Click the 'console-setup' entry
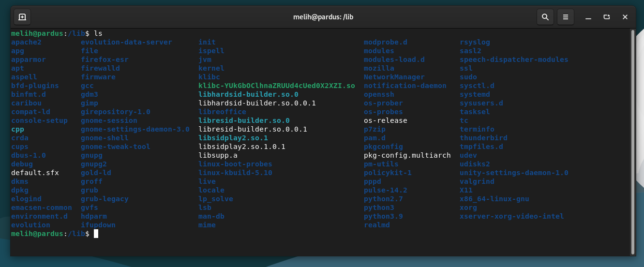This screenshot has width=644, height=267. tap(39, 120)
